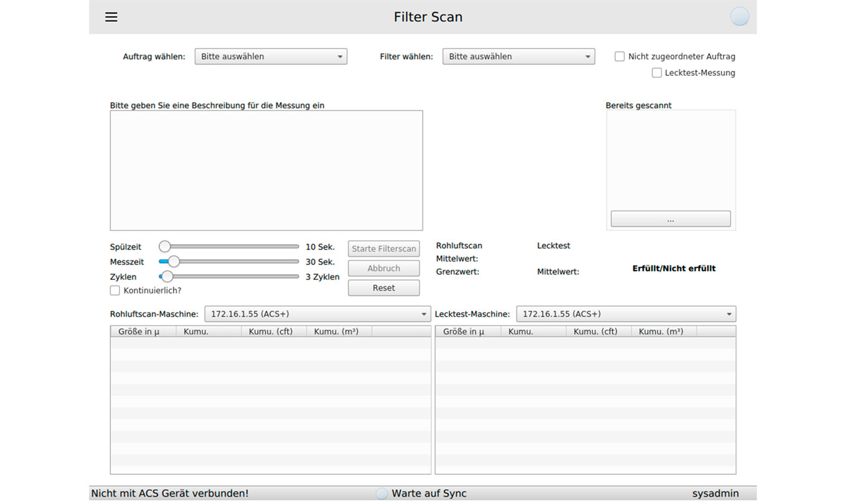This screenshot has width=846, height=504.
Task: Expand the Filter wählen dropdown
Action: coord(518,57)
